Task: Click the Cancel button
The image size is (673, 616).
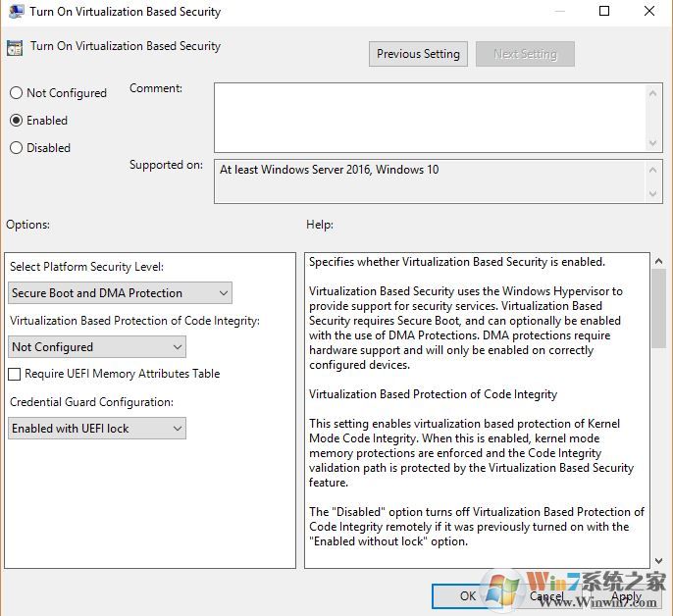Action: click(546, 595)
